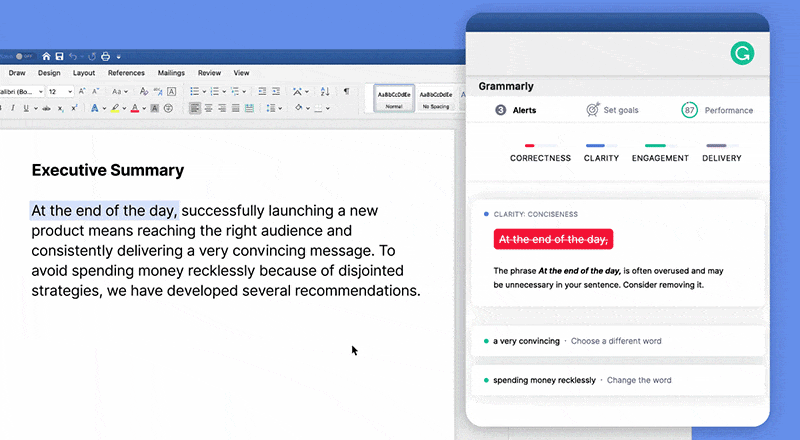Click the Home icon in Word title bar
Viewport: 800px width, 440px height.
pyautogui.click(x=46, y=56)
